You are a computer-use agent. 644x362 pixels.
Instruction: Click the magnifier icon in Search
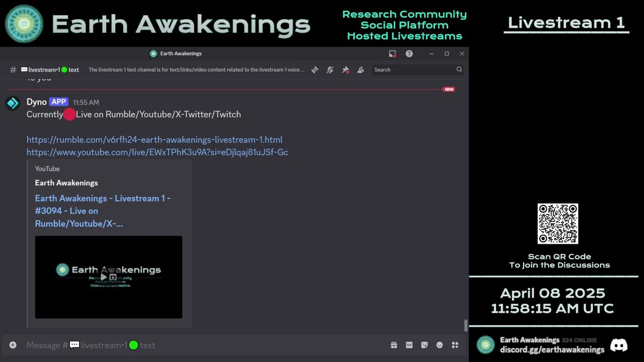click(x=459, y=69)
